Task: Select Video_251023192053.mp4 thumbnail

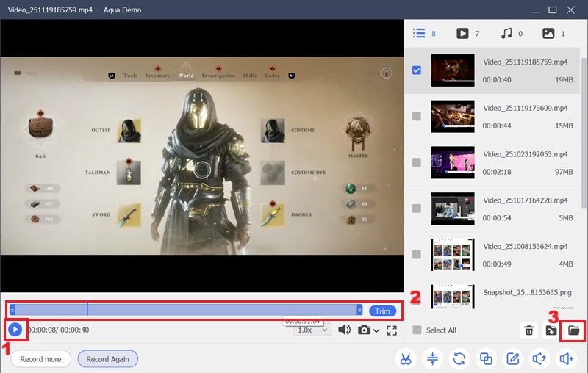Action: pyautogui.click(x=453, y=162)
